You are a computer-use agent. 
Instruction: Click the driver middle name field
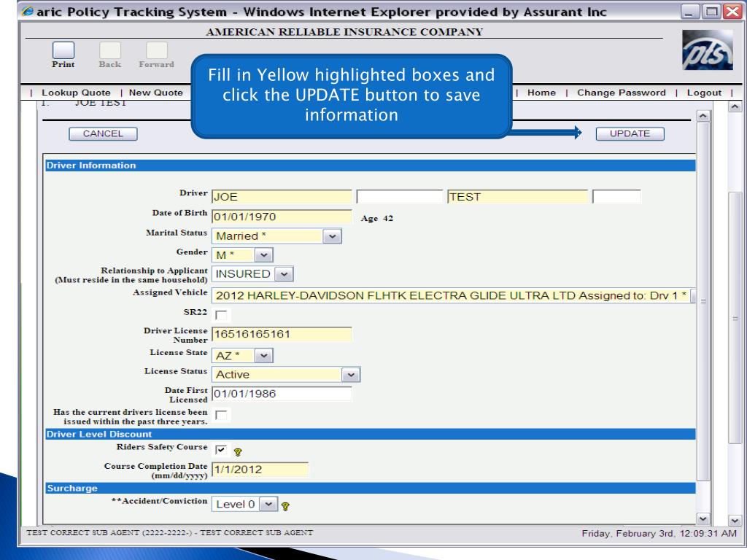tap(400, 197)
